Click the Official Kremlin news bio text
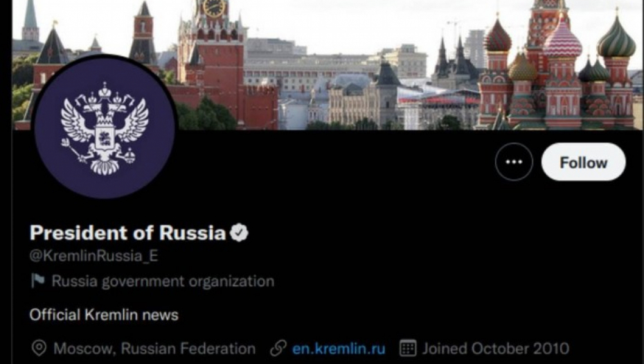This screenshot has width=644, height=364. (x=104, y=315)
